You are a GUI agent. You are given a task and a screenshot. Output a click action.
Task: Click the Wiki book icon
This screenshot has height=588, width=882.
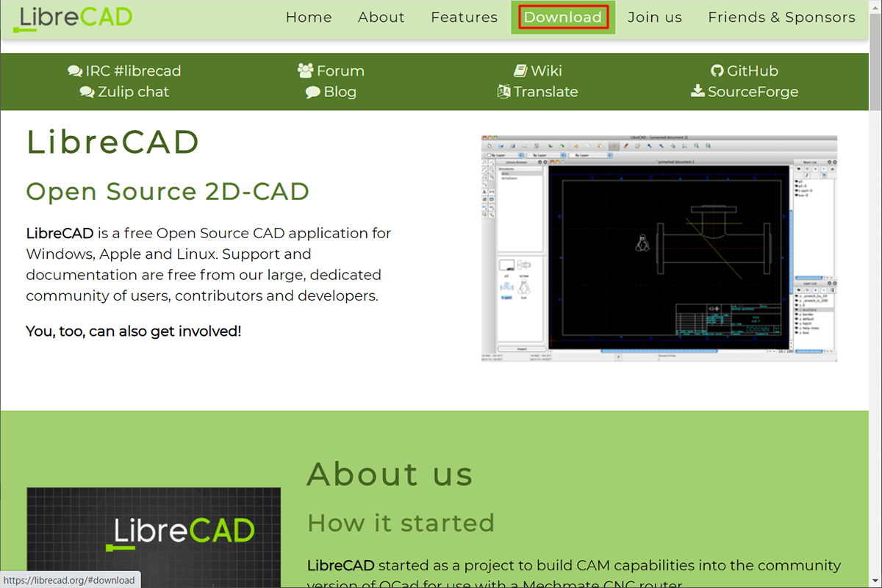click(520, 71)
